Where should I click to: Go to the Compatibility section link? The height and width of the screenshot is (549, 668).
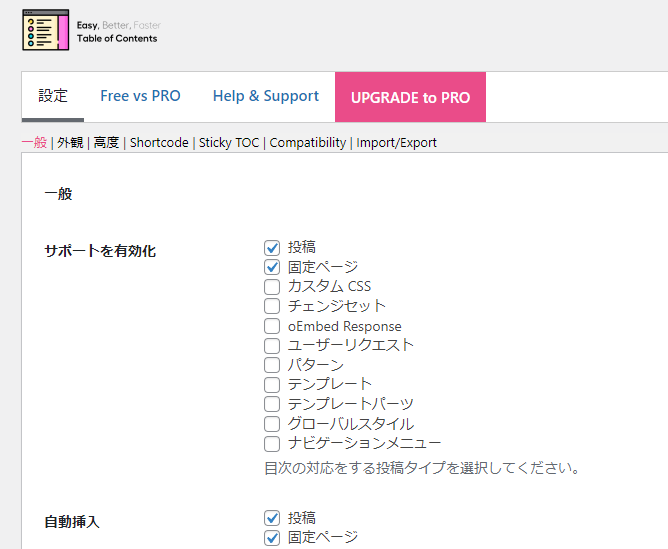point(308,142)
